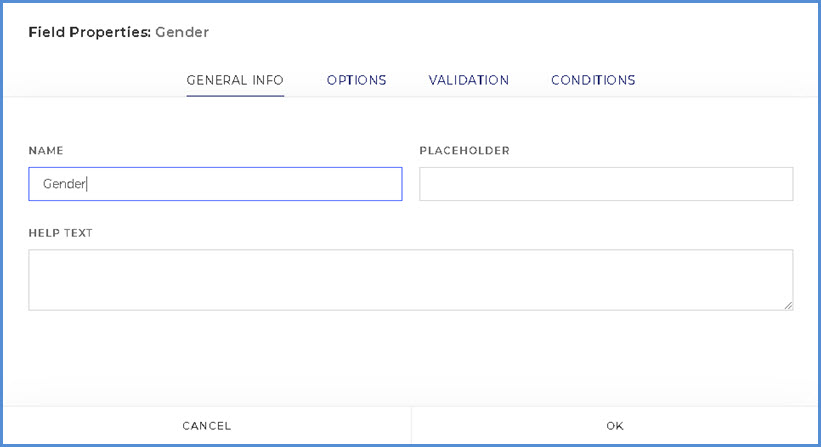Select the Help Text textarea
Screen dimensions: 821x447
pos(410,279)
